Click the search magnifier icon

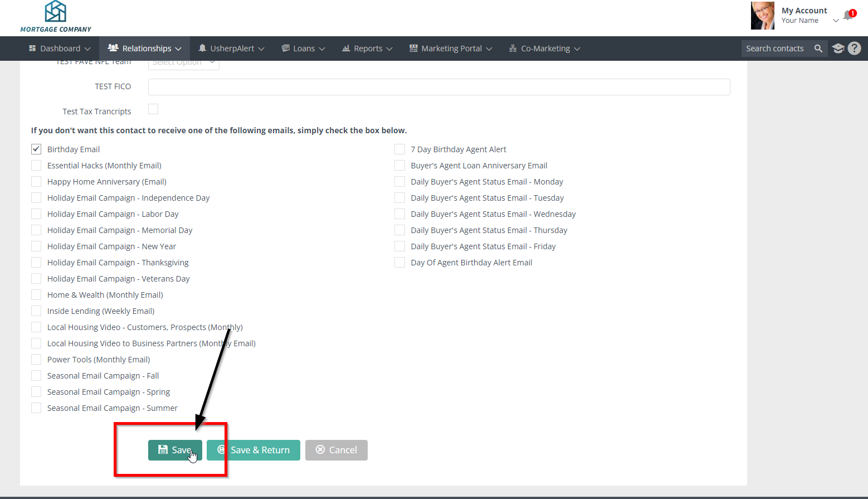(x=818, y=49)
